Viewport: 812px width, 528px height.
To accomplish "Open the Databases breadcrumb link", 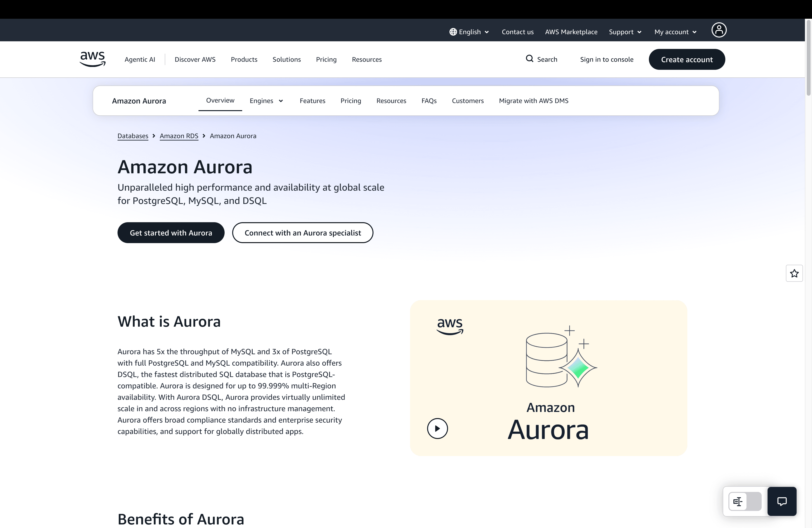I will pyautogui.click(x=133, y=136).
